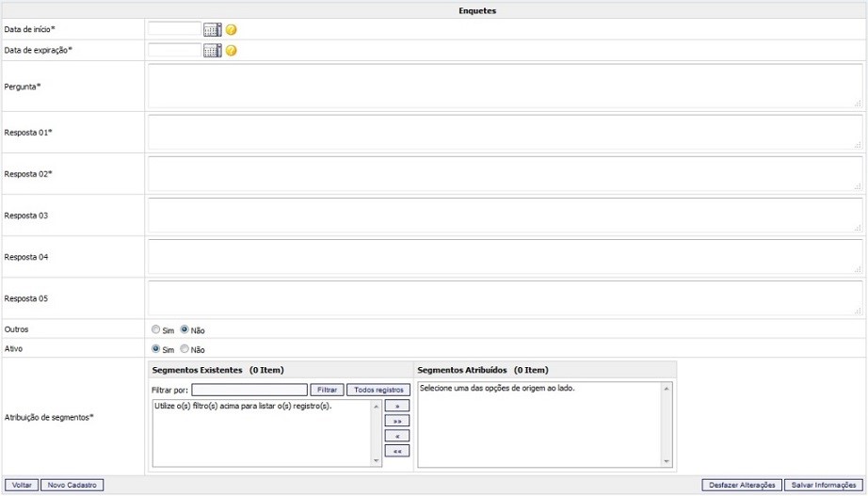Move all segments right with »» button
Image resolution: width=868 pixels, height=496 pixels.
tap(396, 421)
